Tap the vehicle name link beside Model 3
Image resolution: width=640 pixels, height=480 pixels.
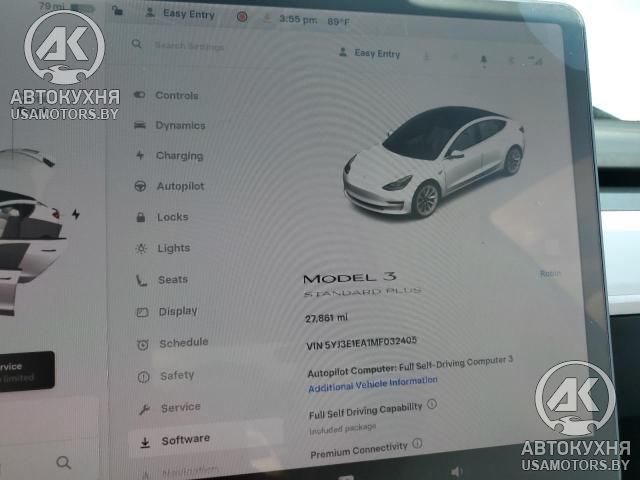click(550, 273)
